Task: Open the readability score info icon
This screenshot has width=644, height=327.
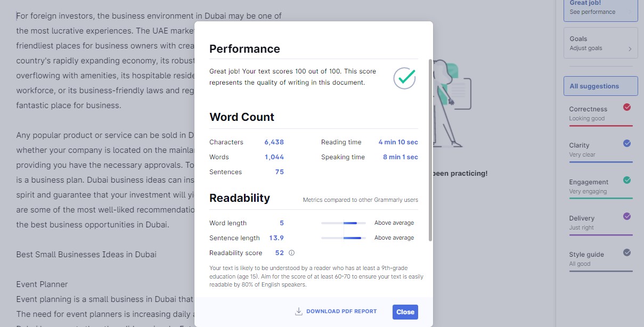Action: 292,252
